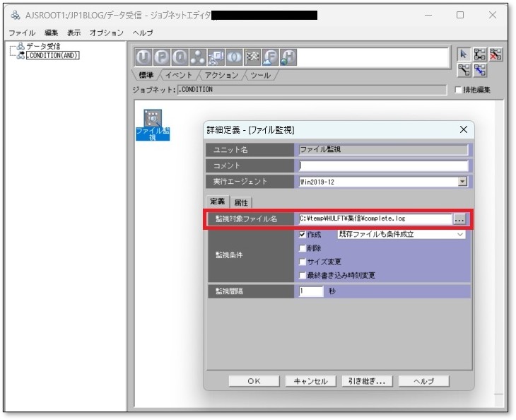Screen dimensions: 516x420
Task: Uncheck the 作成 monitoring condition
Action: coord(303,234)
